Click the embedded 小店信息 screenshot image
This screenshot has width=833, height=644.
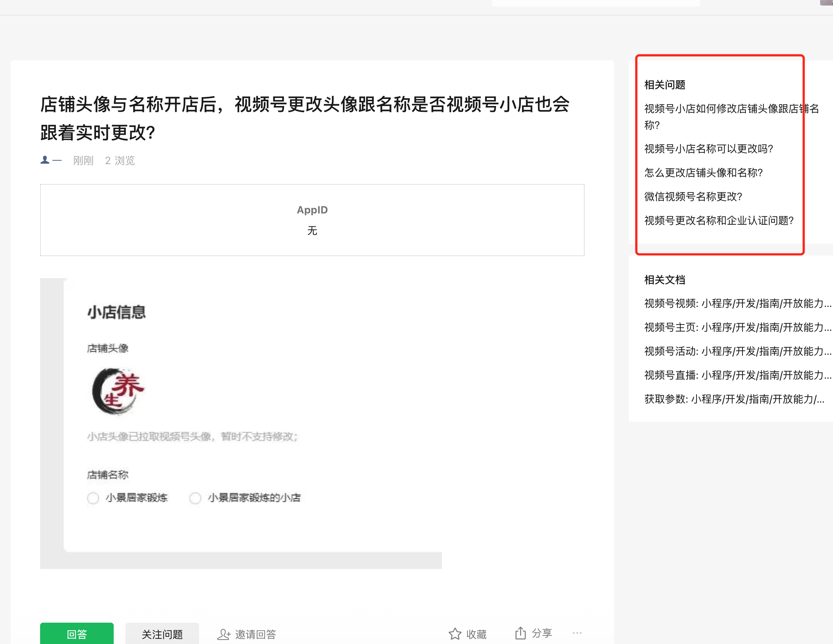click(x=241, y=423)
